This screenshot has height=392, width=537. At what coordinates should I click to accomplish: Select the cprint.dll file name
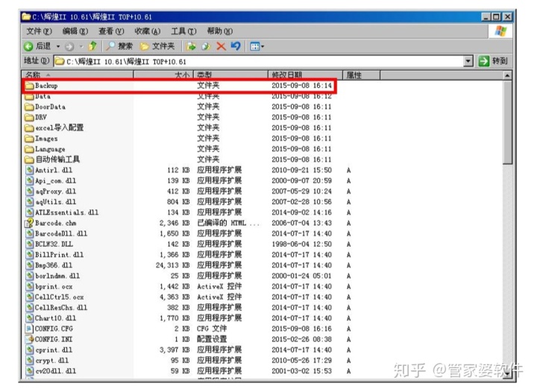54,350
